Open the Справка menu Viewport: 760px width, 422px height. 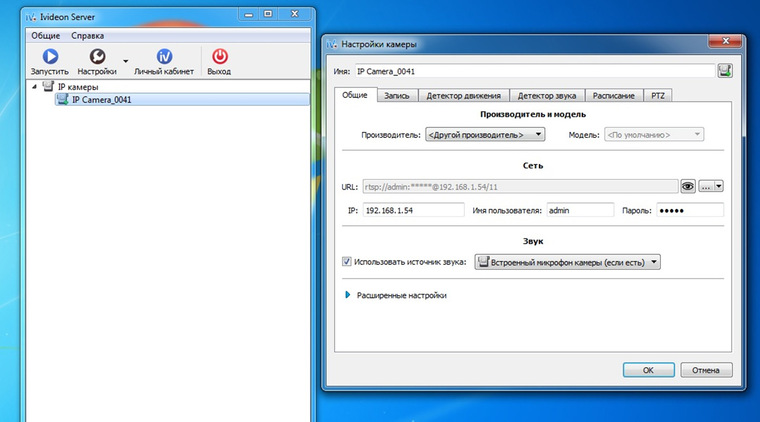(x=87, y=35)
